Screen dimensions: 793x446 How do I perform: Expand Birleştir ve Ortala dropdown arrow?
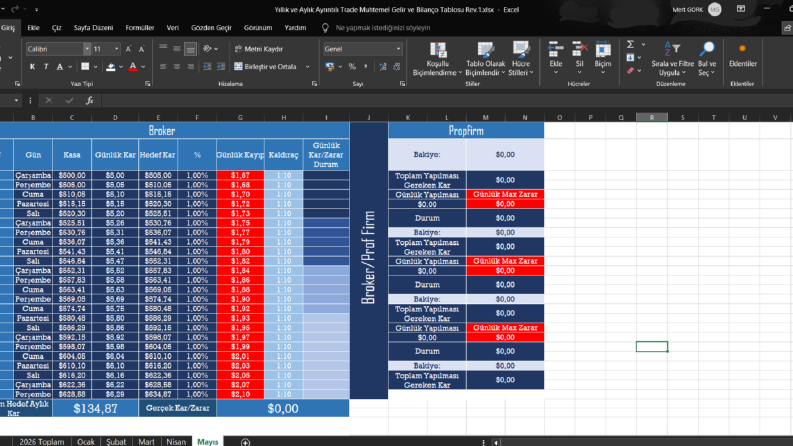point(307,67)
